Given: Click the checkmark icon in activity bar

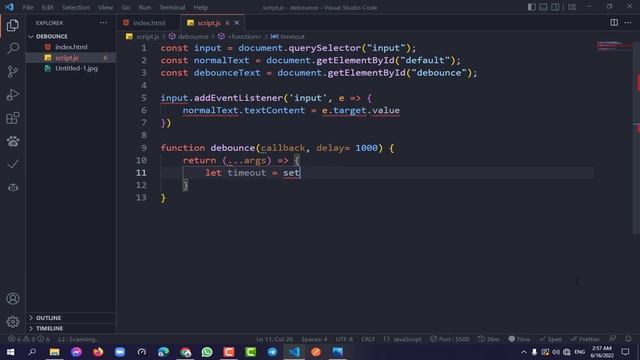Looking at the screenshot, I should click(x=13, y=164).
